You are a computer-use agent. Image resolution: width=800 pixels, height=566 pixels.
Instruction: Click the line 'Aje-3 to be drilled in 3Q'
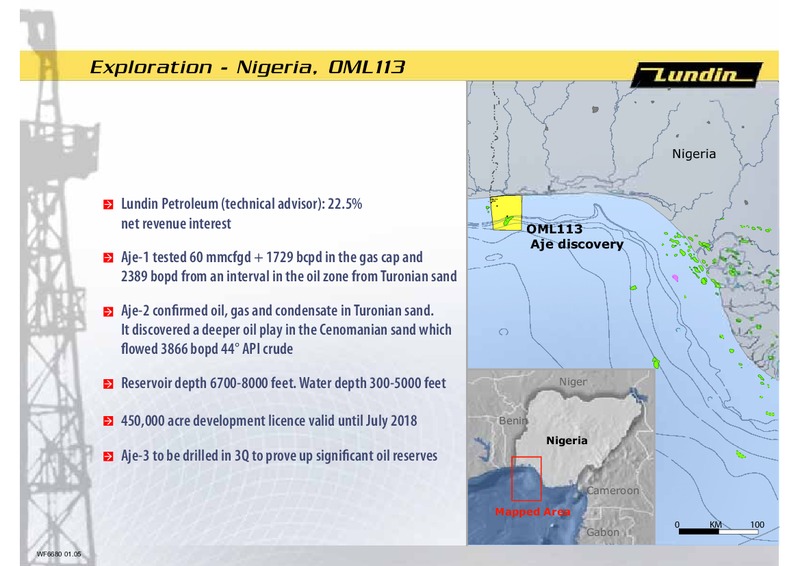pyautogui.click(x=279, y=455)
